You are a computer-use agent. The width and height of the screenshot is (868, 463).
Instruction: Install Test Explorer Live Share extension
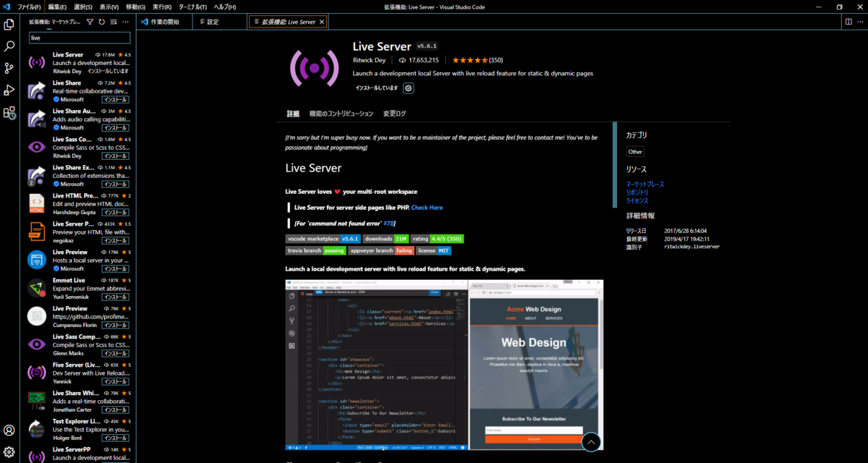[x=115, y=438]
